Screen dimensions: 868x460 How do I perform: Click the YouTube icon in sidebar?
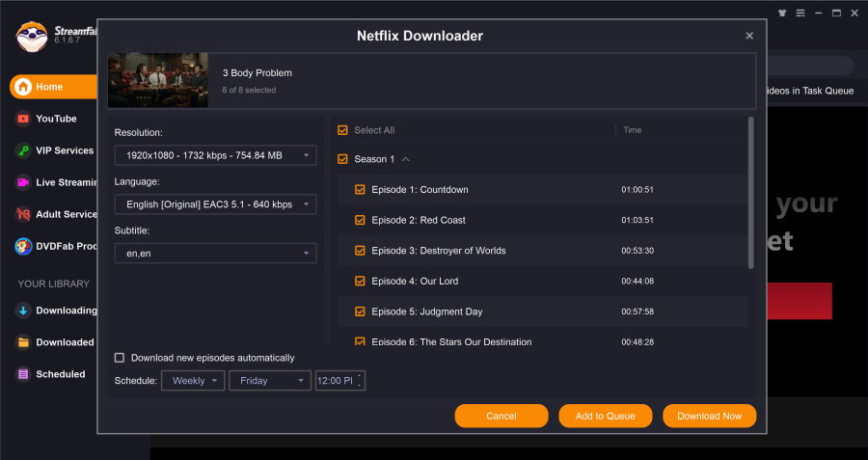[23, 119]
